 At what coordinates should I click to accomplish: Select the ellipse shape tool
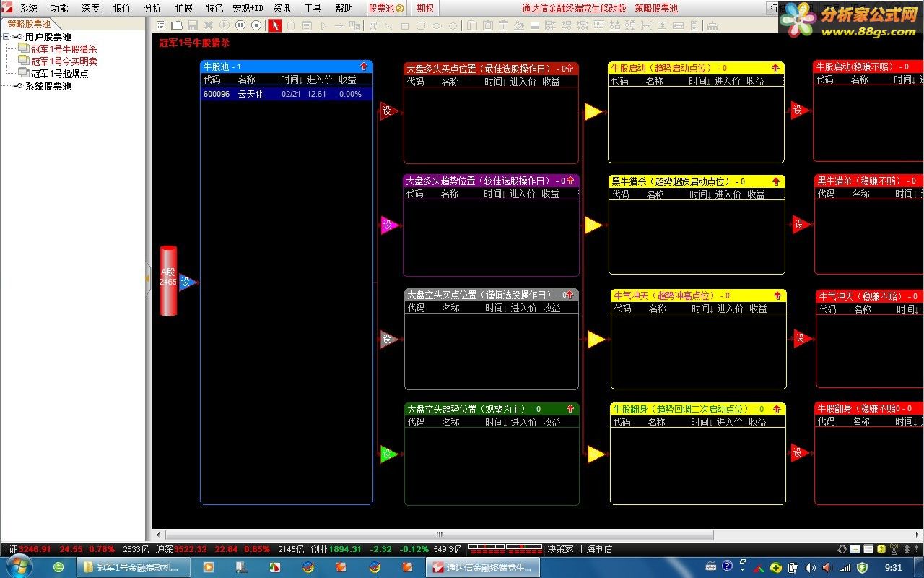click(437, 25)
